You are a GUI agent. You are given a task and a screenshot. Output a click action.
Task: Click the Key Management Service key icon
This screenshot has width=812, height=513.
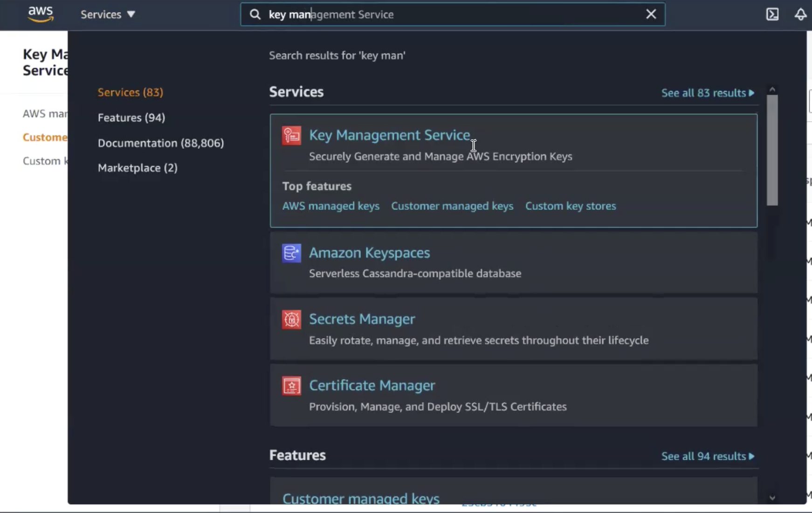(291, 135)
